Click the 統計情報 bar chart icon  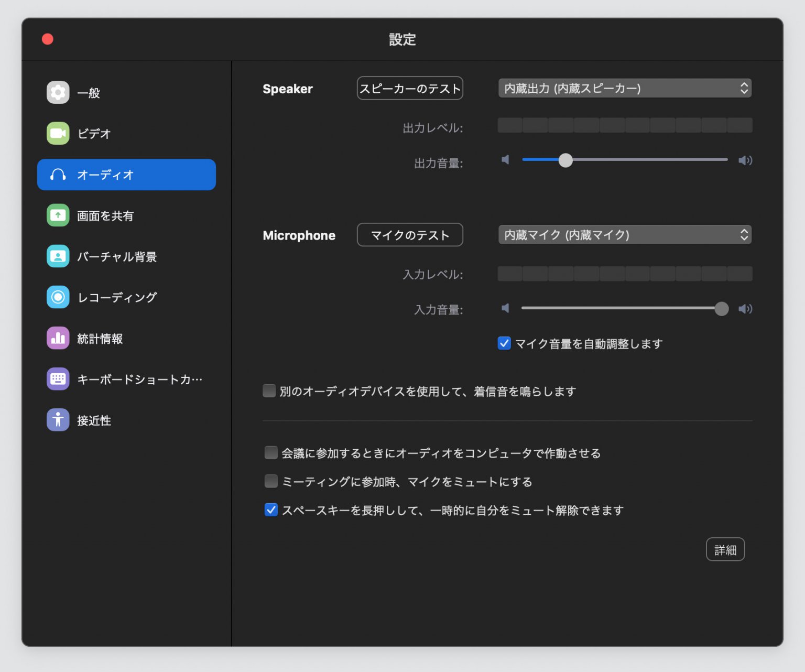pyautogui.click(x=58, y=338)
